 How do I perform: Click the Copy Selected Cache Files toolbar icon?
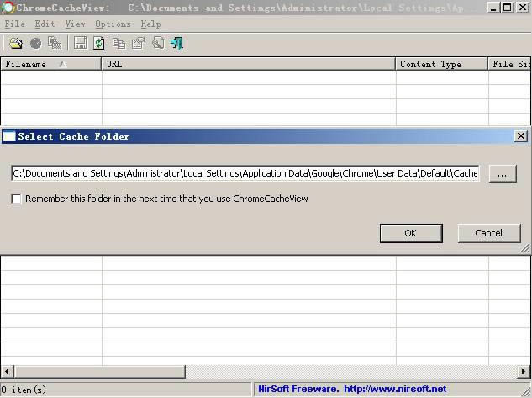pyautogui.click(x=55, y=43)
